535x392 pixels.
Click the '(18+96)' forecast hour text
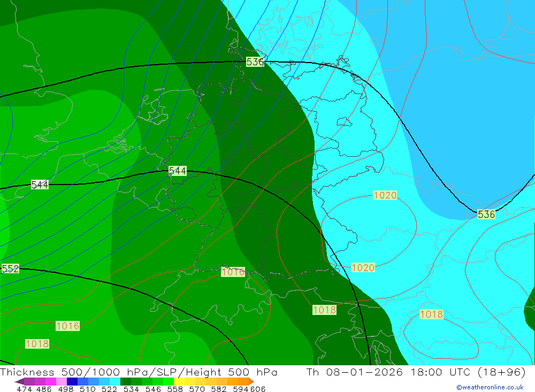[502, 372]
